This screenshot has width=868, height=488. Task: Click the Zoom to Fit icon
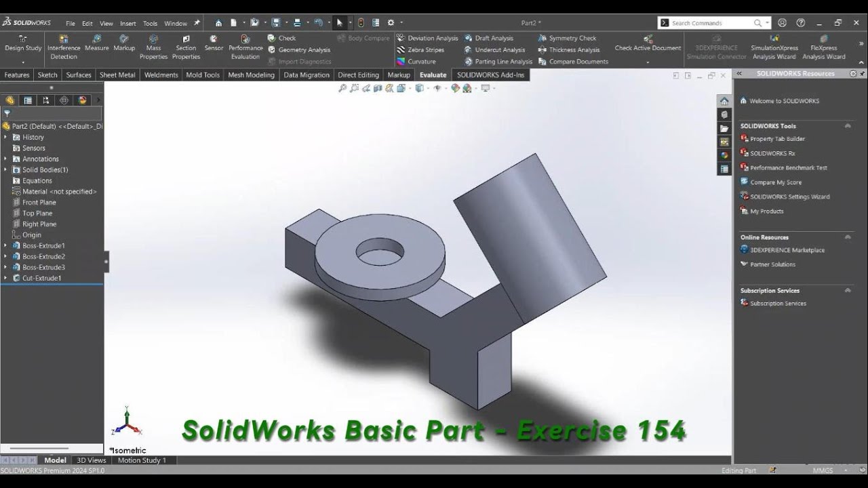(342, 88)
